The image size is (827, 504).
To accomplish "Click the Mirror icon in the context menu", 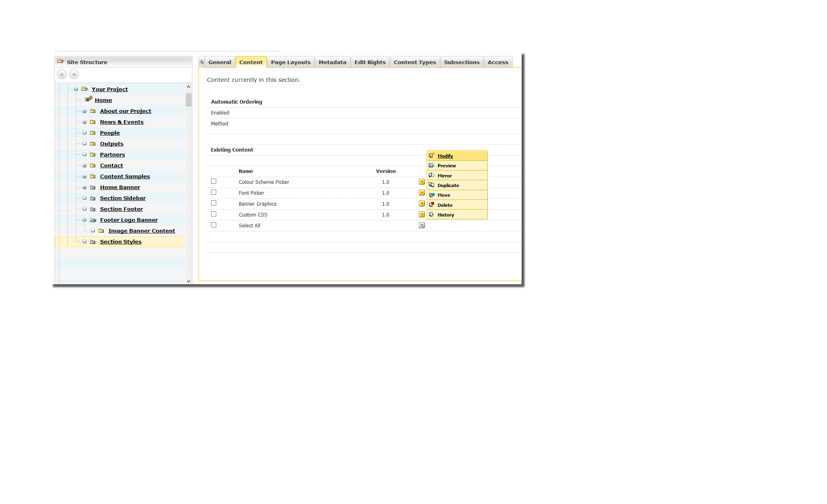I will (432, 175).
